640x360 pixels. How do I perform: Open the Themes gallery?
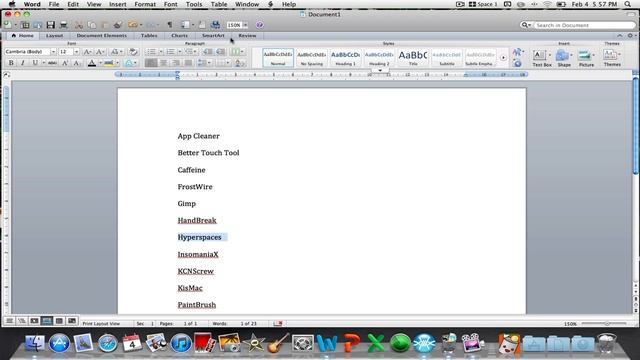click(612, 58)
